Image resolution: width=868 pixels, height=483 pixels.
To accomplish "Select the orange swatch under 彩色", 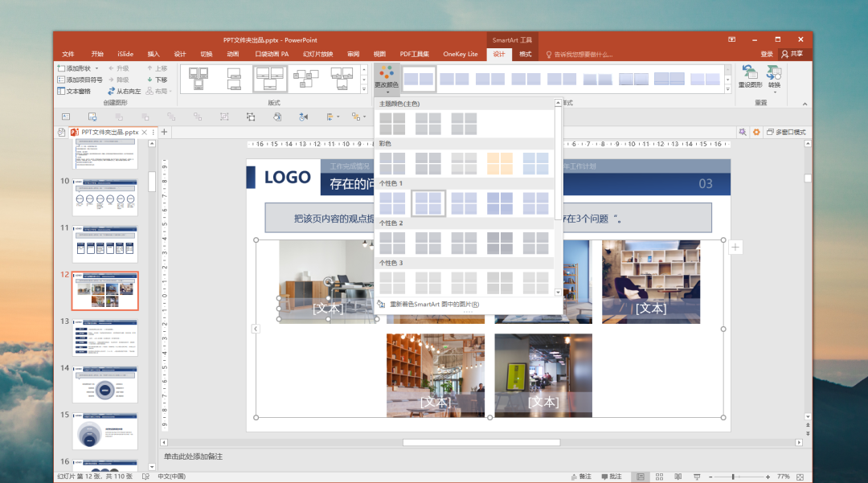I will (x=499, y=164).
